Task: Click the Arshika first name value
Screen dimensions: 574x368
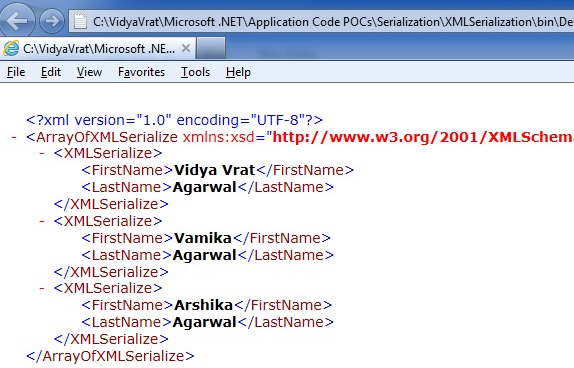Action: pos(204,305)
